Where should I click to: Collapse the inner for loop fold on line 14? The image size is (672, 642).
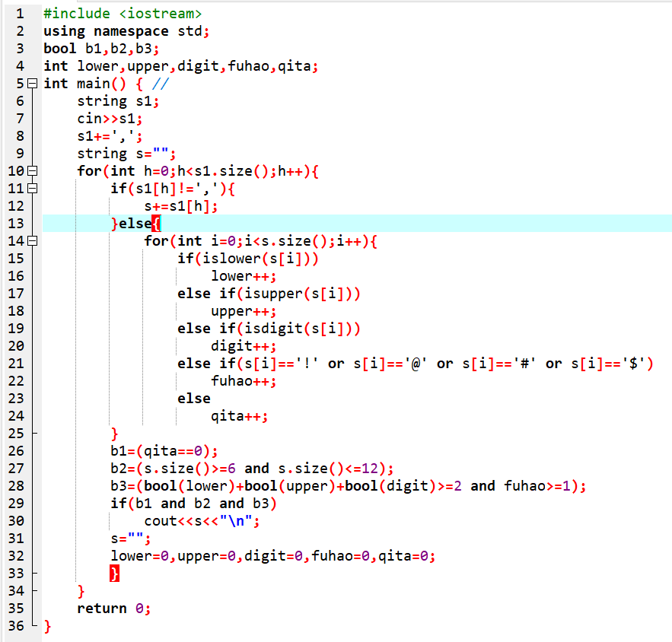point(32,241)
